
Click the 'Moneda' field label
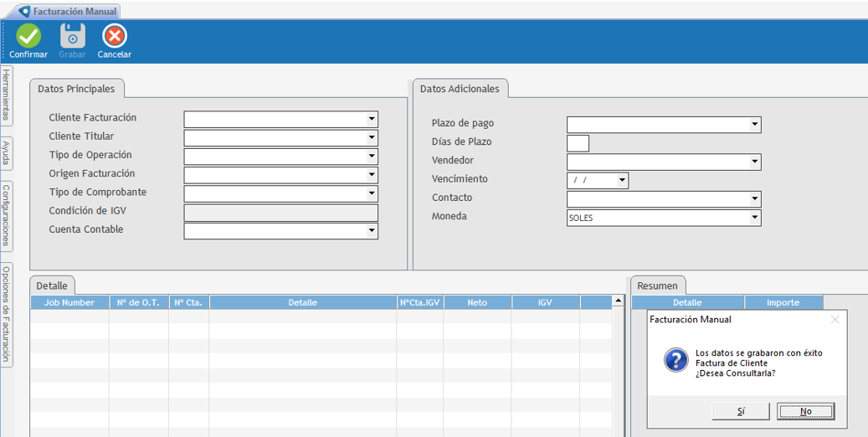[449, 216]
